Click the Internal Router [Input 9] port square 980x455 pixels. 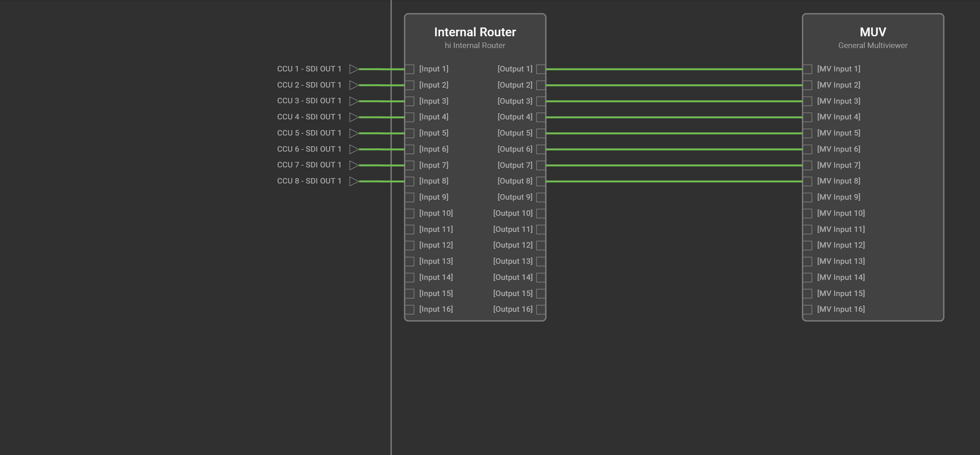410,197
